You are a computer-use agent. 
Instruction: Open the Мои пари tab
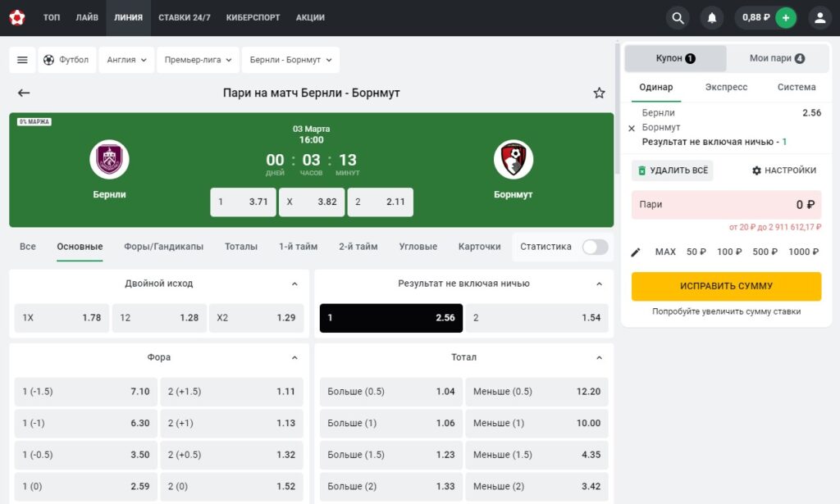coord(778,58)
